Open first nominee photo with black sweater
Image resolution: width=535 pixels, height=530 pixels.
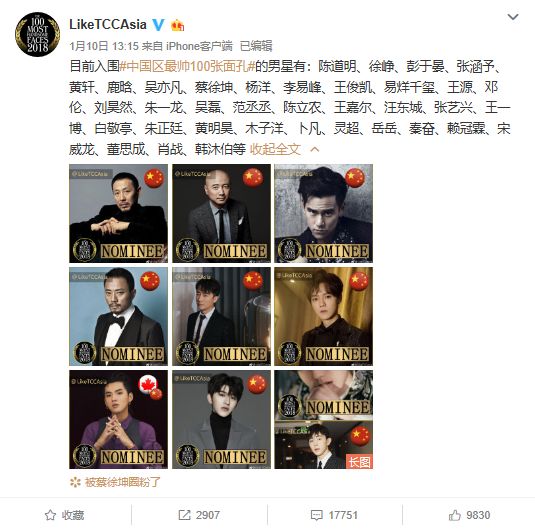tap(118, 213)
